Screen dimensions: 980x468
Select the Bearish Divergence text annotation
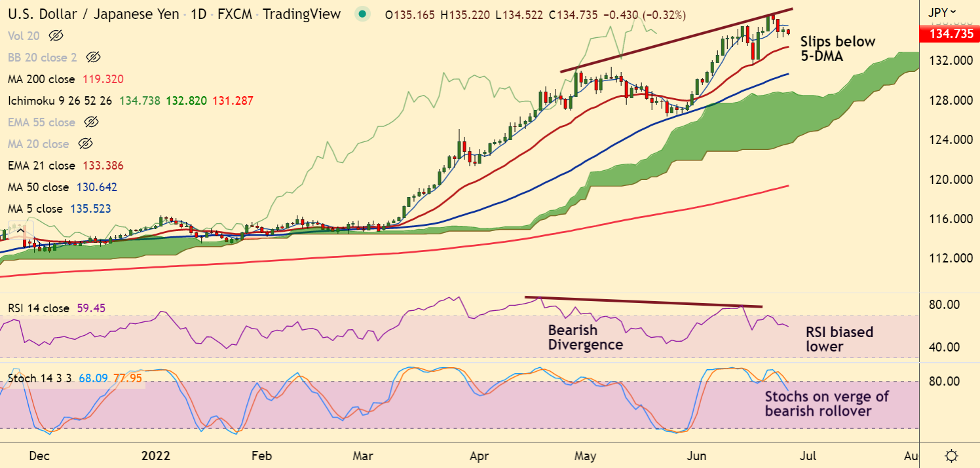coord(585,337)
